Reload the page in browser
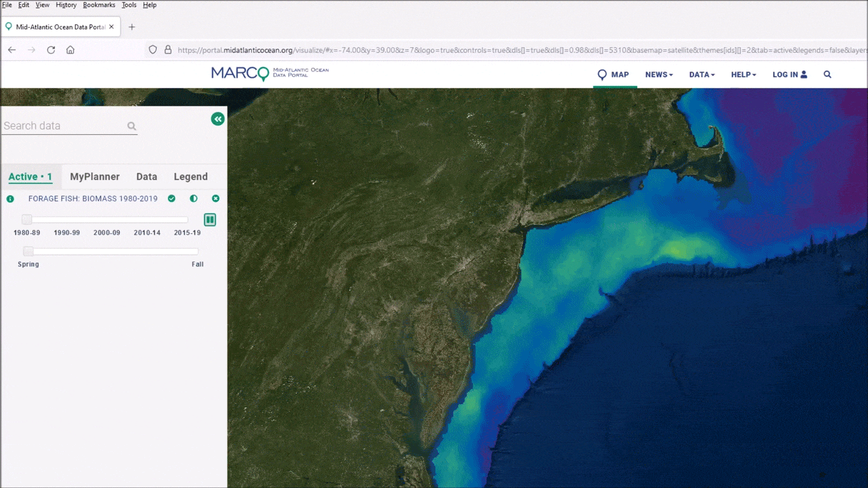 (x=51, y=50)
